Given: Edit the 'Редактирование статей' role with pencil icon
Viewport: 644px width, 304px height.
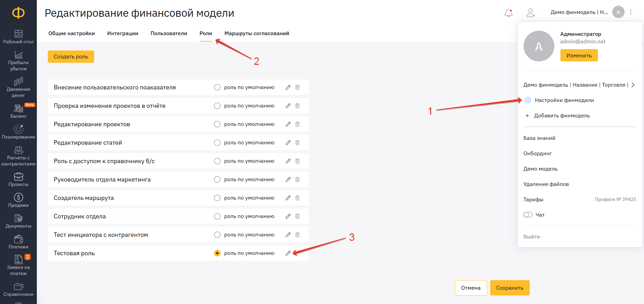Looking at the screenshot, I should [x=288, y=143].
